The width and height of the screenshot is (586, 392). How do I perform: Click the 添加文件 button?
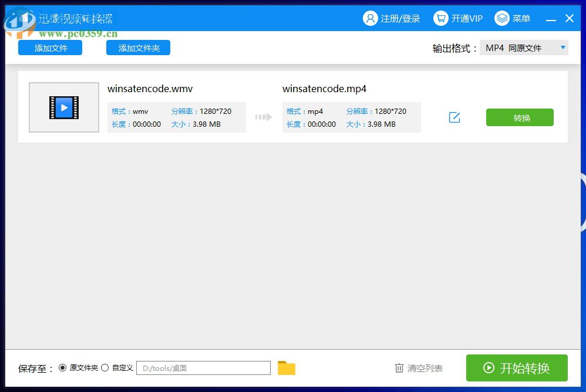pos(49,47)
